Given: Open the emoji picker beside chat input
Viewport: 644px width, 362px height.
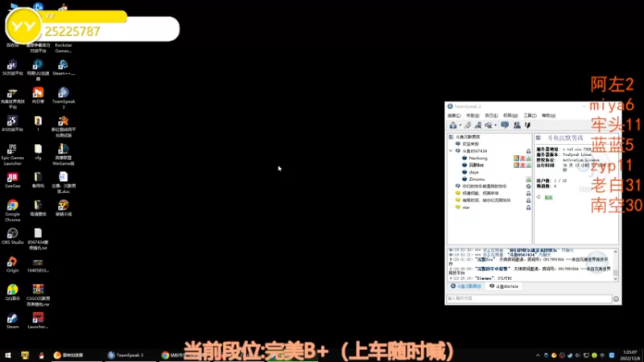Looking at the screenshot, I should point(616,299).
